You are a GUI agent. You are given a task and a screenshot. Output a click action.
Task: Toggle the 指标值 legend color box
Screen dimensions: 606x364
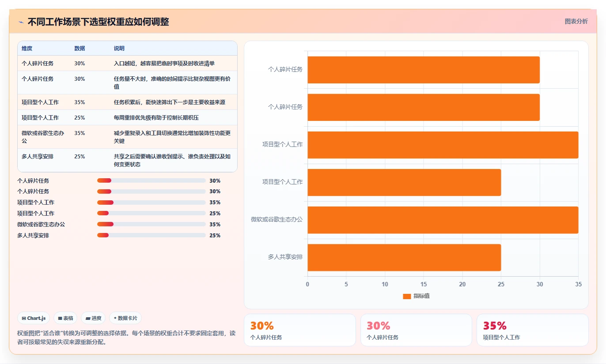407,296
